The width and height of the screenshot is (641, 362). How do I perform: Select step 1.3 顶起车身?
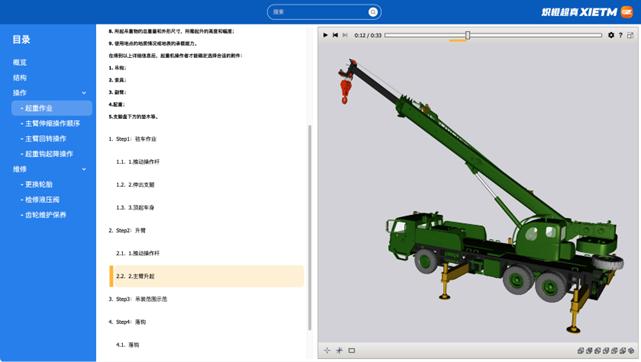(135, 208)
